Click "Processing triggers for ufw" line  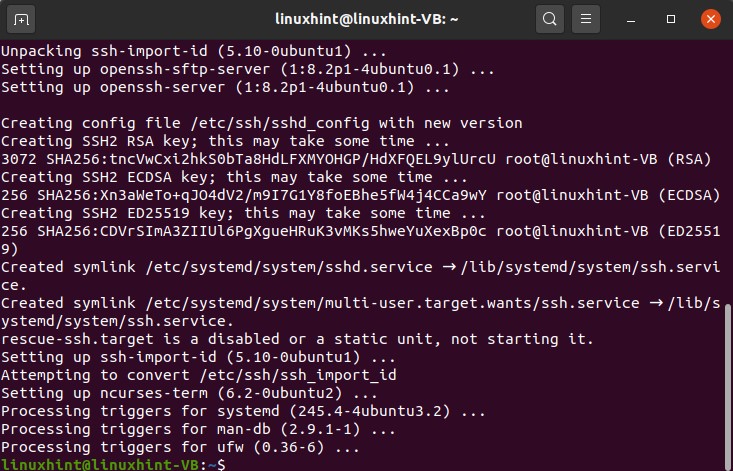click(180, 447)
